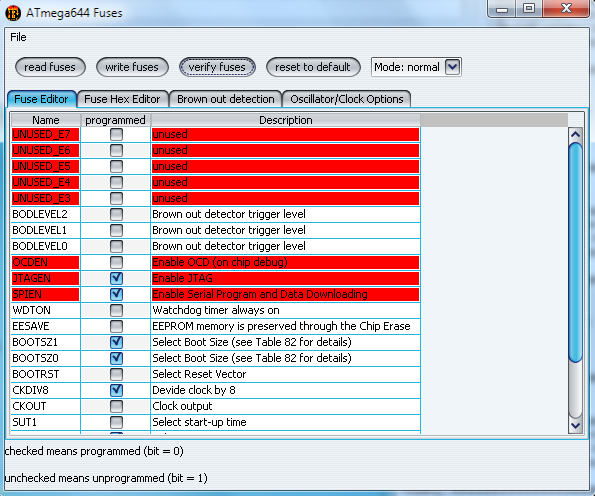Select the JTAGEN name cell
Viewport: 595px width, 496px height.
[x=46, y=278]
